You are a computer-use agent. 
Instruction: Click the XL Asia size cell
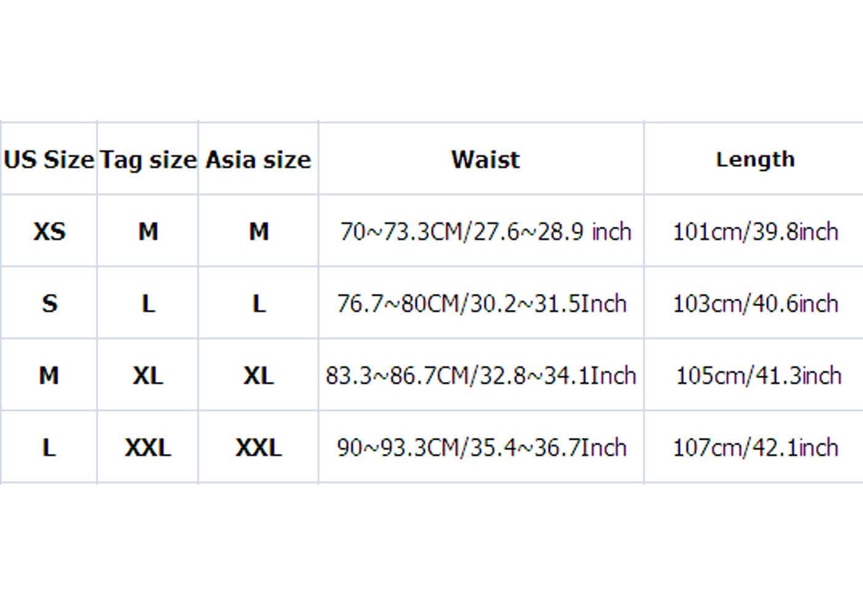pos(259,375)
